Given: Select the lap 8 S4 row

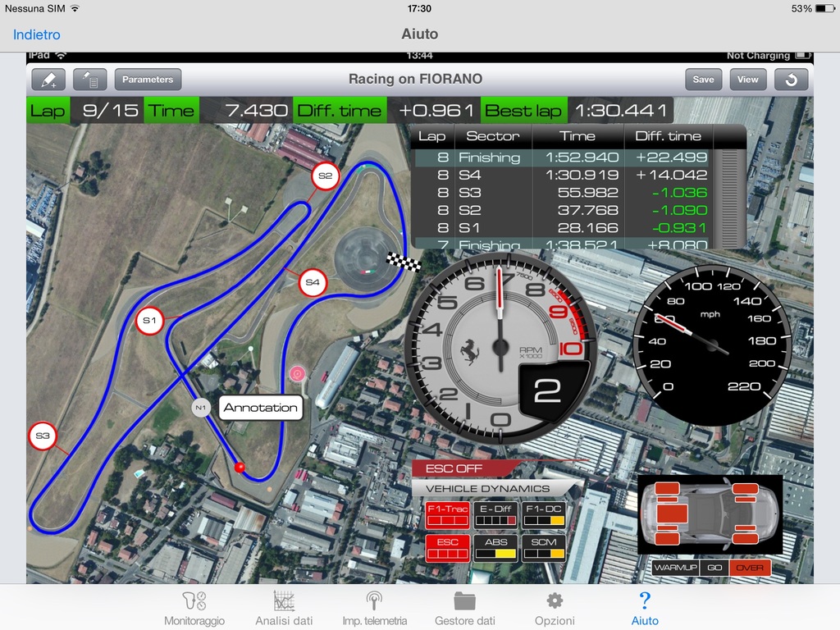Looking at the screenshot, I should point(561,176).
